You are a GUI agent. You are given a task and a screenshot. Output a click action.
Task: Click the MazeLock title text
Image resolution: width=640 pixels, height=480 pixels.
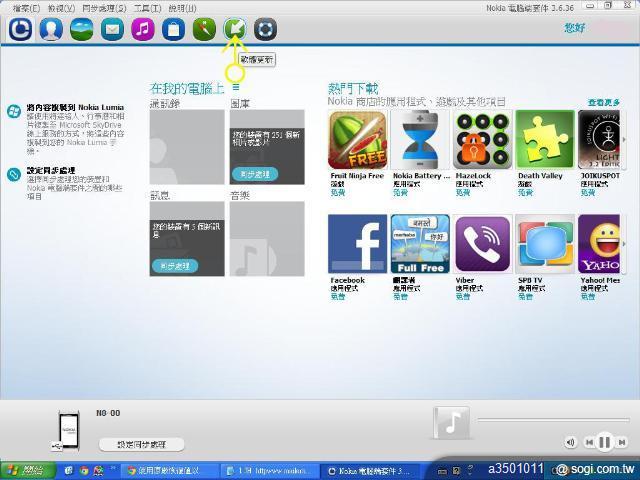pos(473,176)
